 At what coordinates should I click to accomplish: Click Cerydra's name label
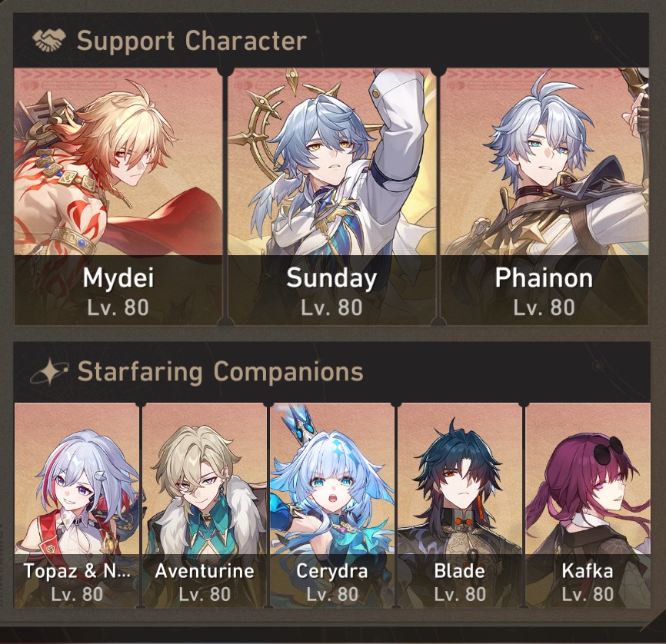332,572
